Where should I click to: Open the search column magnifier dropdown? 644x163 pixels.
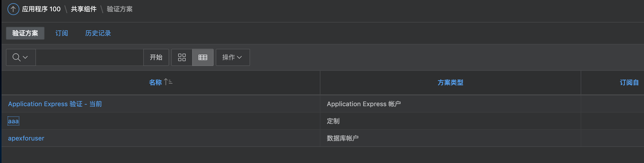(x=20, y=57)
